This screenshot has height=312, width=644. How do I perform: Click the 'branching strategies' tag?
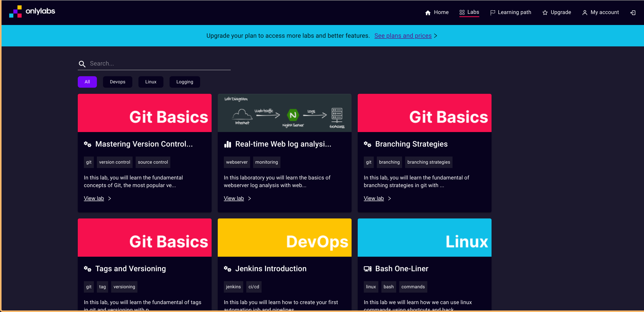(x=429, y=162)
